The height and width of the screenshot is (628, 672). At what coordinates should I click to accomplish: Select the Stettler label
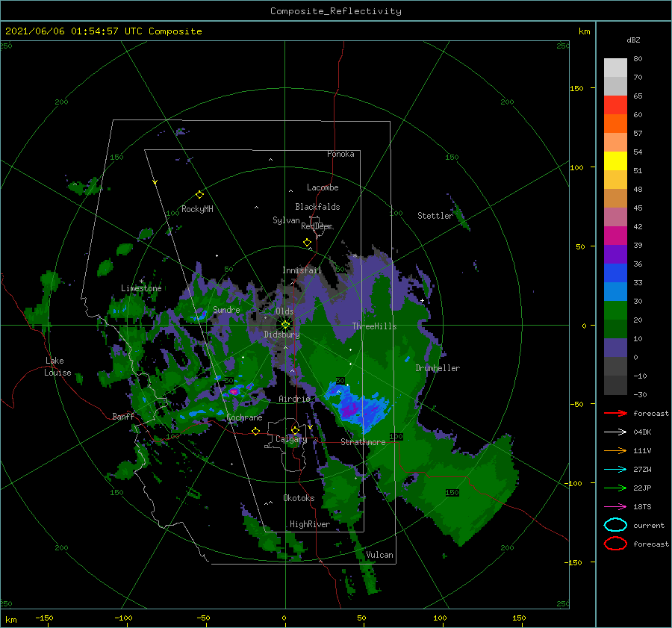point(435,216)
